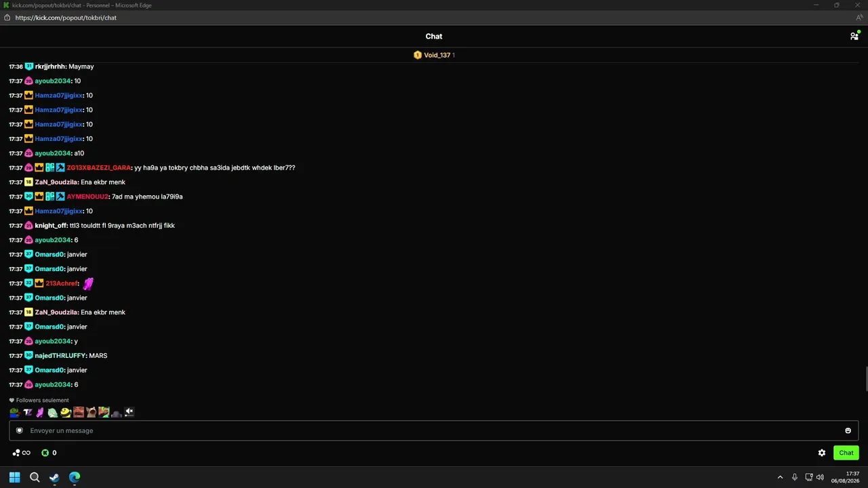Screen dimensions: 868x488
Task: Click crown badge next to 213Achref
Action: 39,283
